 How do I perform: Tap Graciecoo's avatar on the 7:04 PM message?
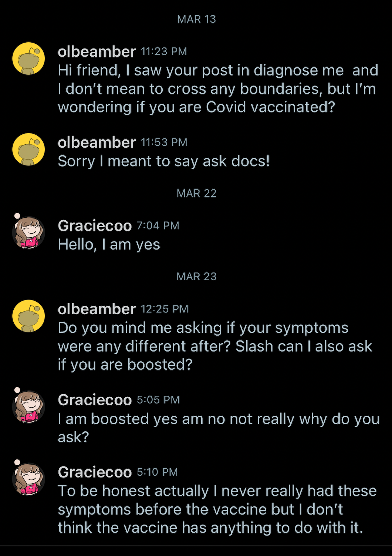28,232
